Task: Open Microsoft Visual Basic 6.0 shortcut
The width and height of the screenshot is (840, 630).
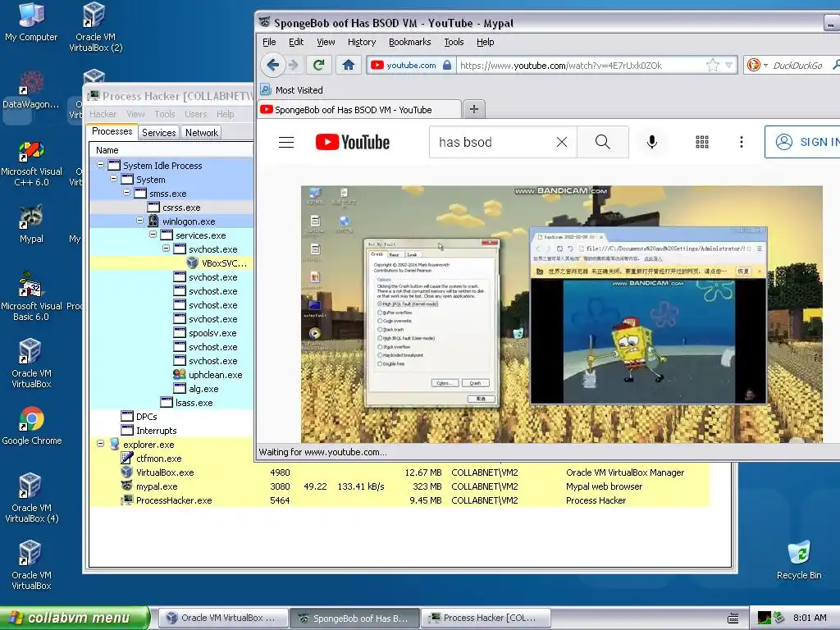Action: [x=31, y=297]
